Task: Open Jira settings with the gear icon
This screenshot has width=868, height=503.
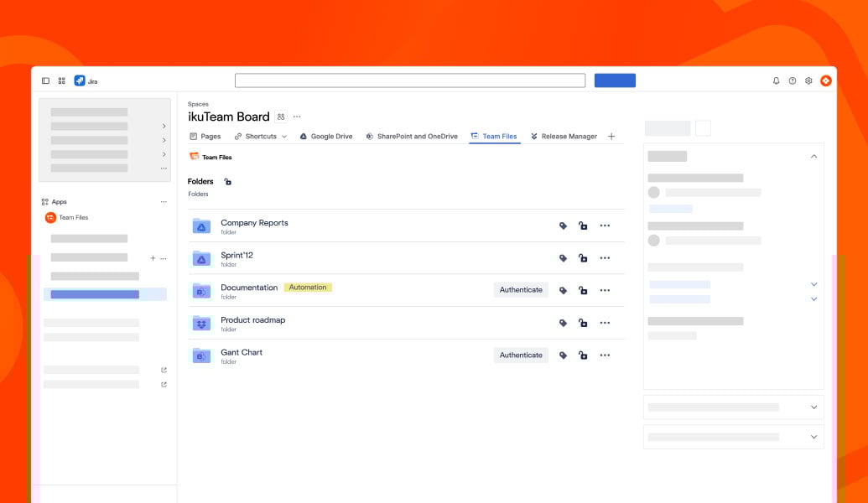Action: 808,80
